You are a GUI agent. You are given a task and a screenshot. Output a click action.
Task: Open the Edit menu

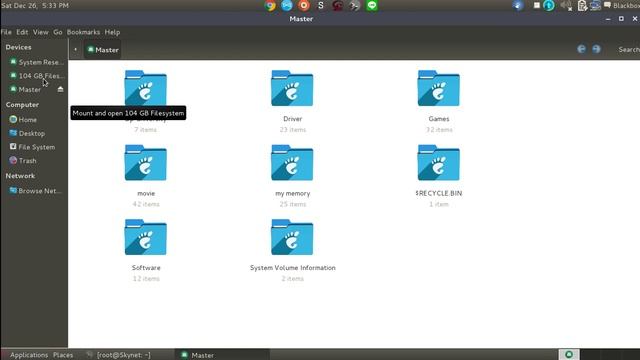pos(22,32)
